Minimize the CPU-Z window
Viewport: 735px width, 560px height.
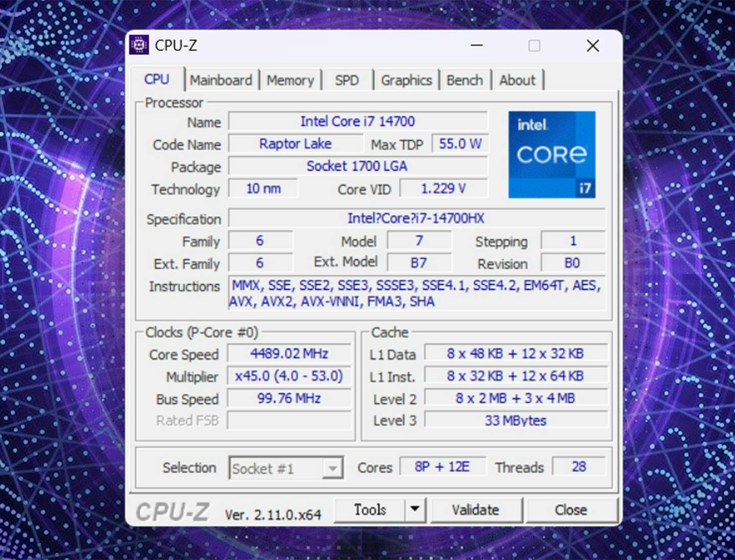477,45
